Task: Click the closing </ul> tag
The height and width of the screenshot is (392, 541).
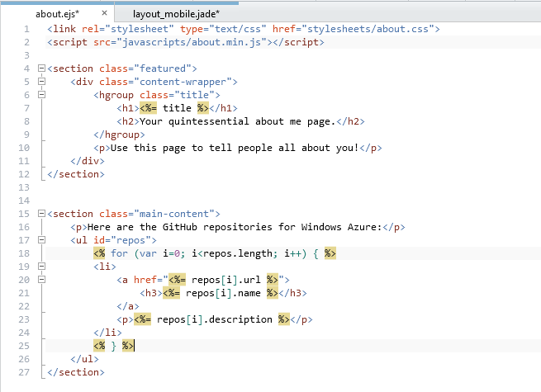Action: (x=84, y=359)
